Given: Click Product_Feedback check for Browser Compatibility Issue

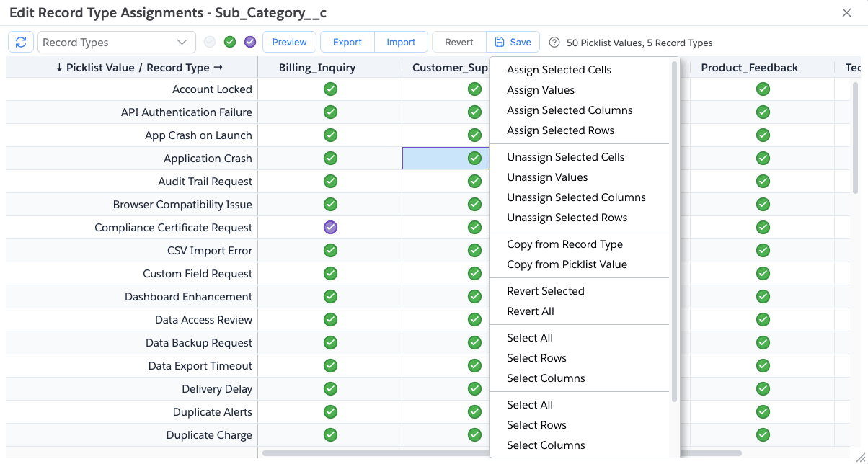Looking at the screenshot, I should click(x=763, y=205).
